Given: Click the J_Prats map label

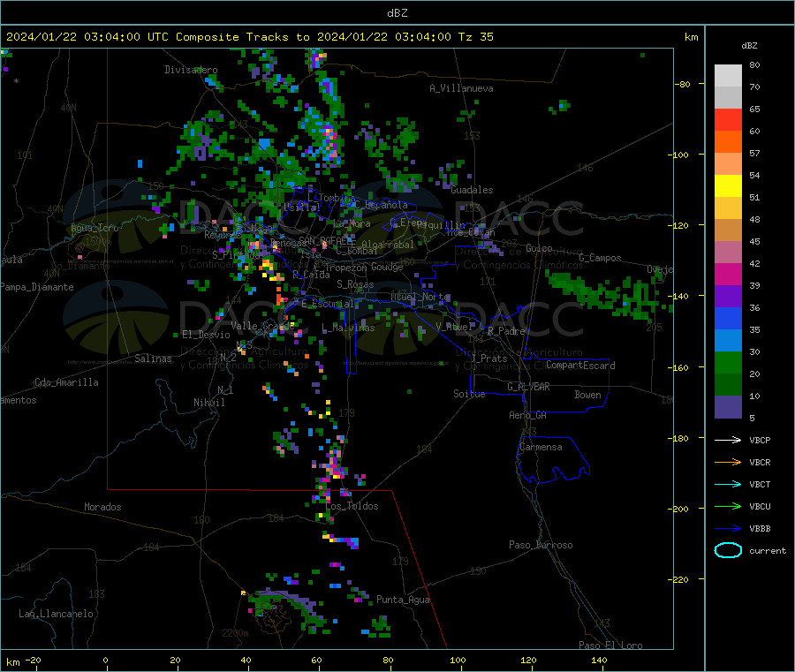Looking at the screenshot, I should pos(489,359).
